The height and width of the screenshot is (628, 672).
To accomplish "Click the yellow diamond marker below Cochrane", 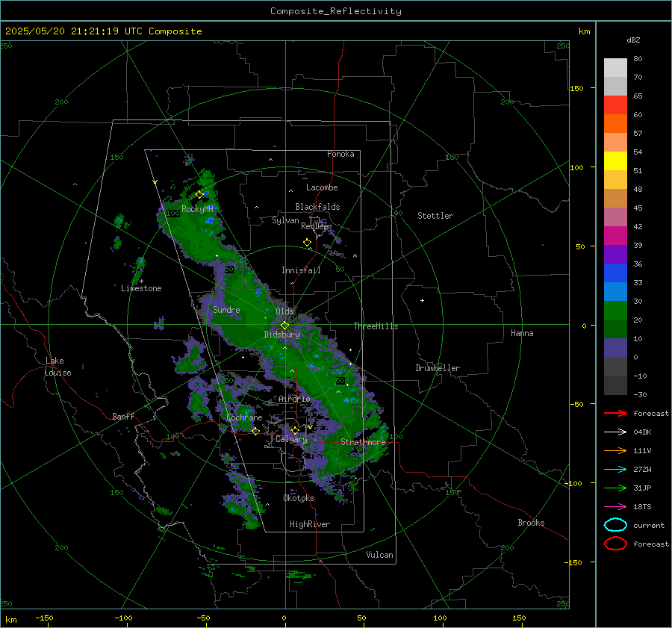I will pos(255,431).
